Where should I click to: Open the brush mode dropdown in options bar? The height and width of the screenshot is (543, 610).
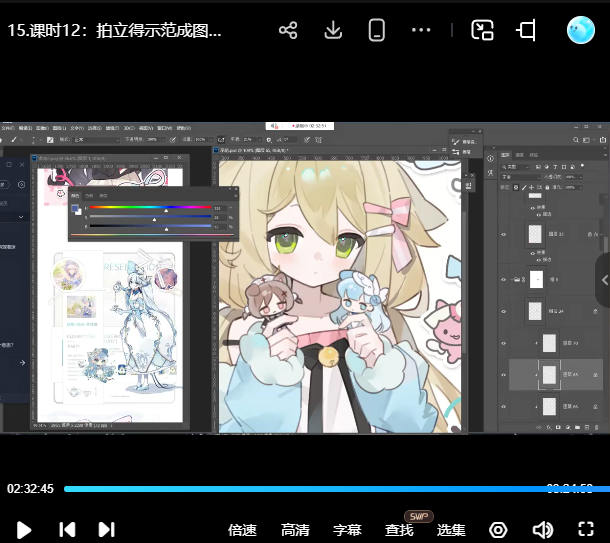[x=96, y=140]
